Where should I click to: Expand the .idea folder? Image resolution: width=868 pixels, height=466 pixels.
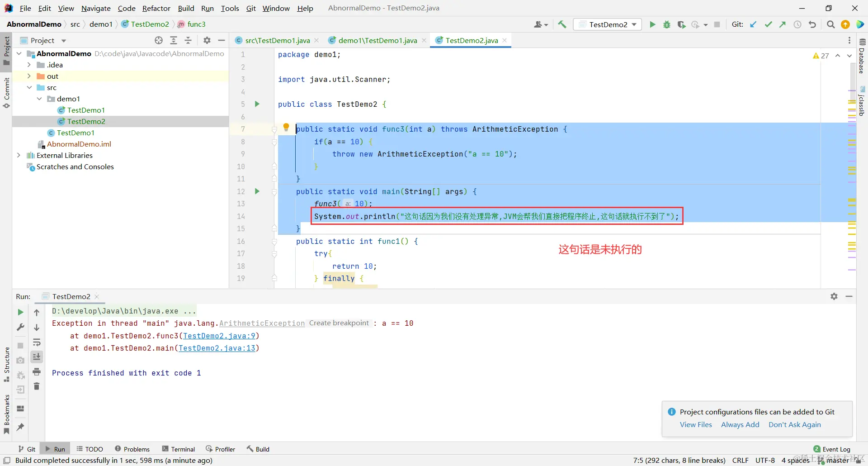click(x=29, y=65)
